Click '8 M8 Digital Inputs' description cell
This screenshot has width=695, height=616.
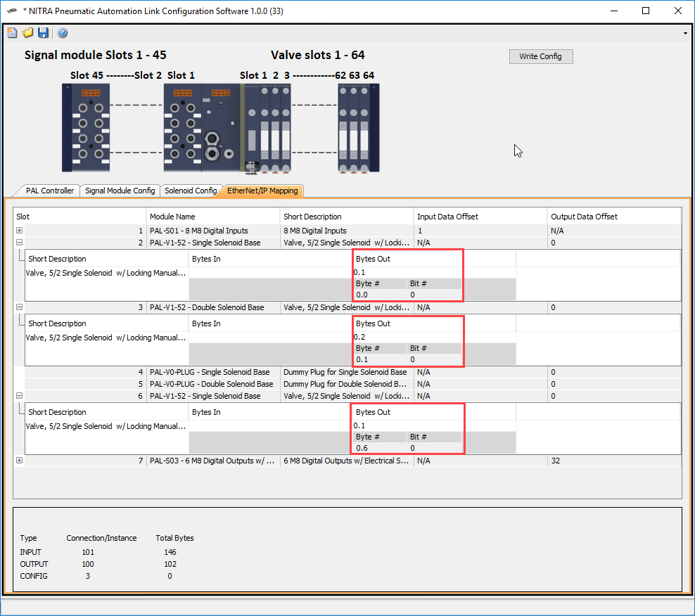pos(347,231)
